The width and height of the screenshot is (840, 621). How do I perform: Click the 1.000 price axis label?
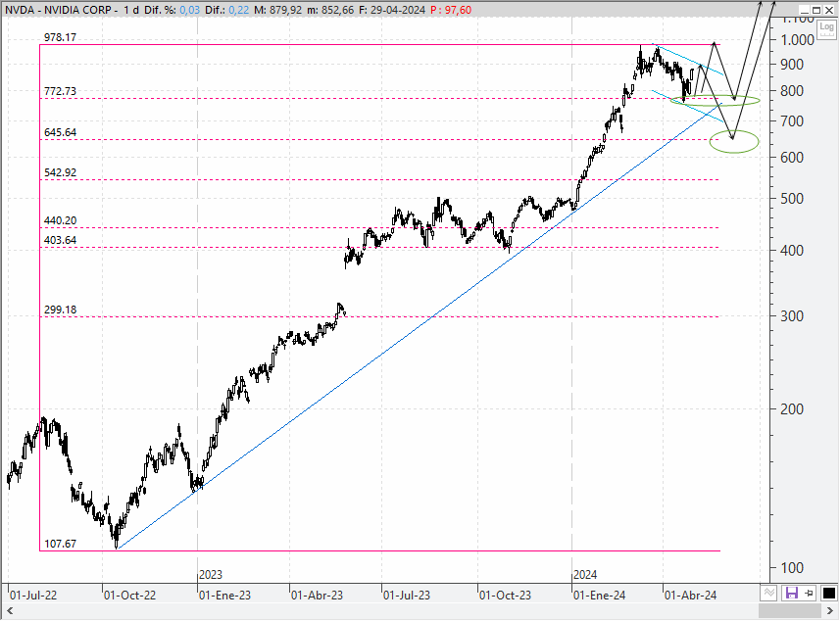tap(797, 40)
